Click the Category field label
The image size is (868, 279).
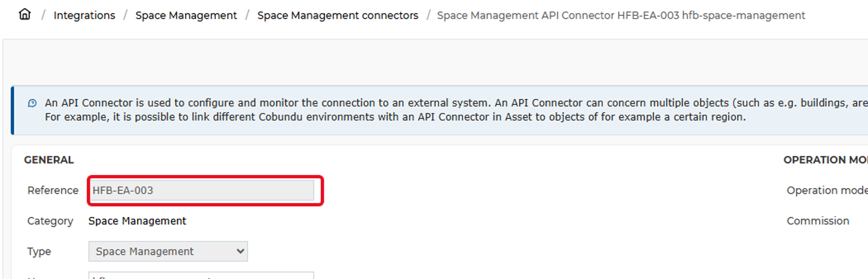(50, 221)
